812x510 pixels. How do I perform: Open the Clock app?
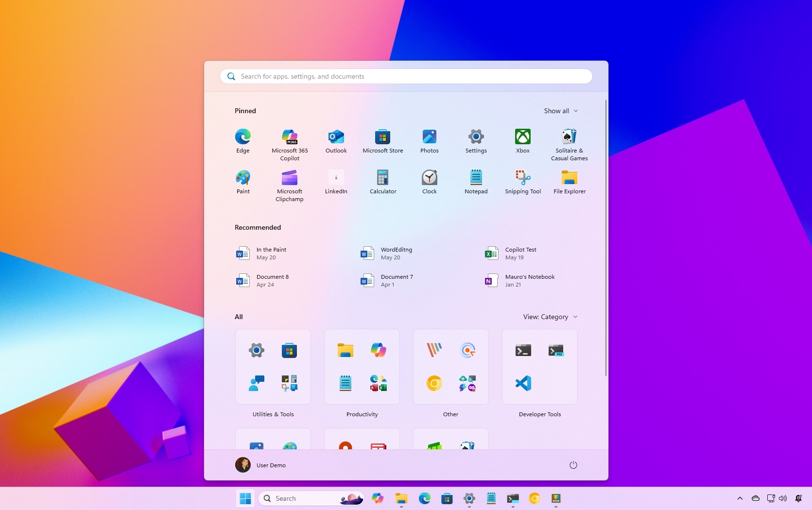pos(429,178)
